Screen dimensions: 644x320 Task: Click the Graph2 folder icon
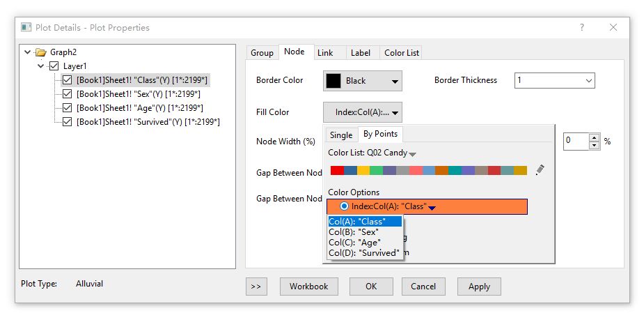[x=40, y=52]
